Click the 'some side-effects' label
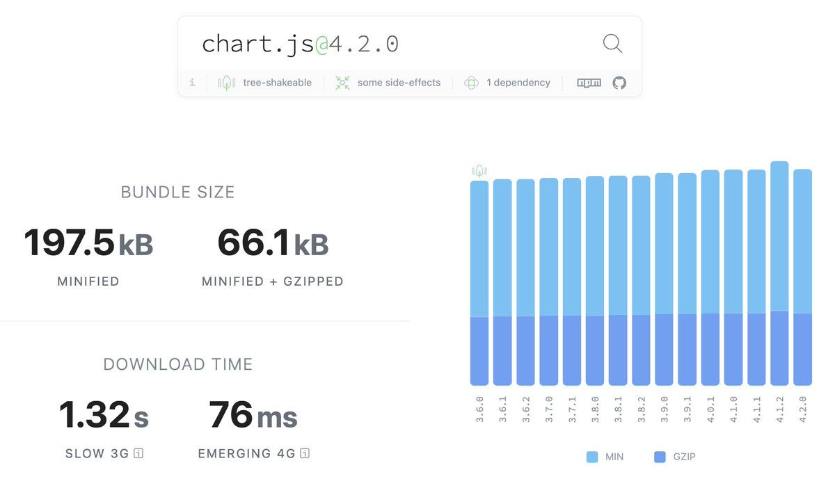Viewport: 835px width, 504px height. click(399, 83)
